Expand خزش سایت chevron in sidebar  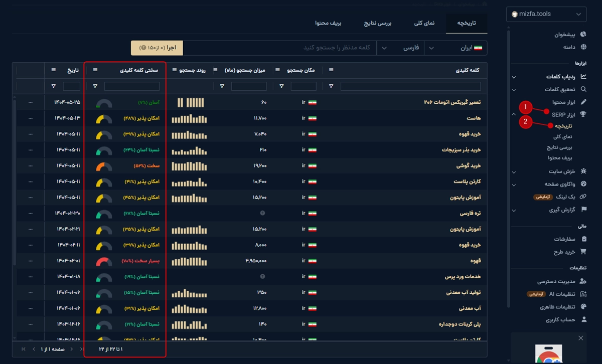point(514,172)
